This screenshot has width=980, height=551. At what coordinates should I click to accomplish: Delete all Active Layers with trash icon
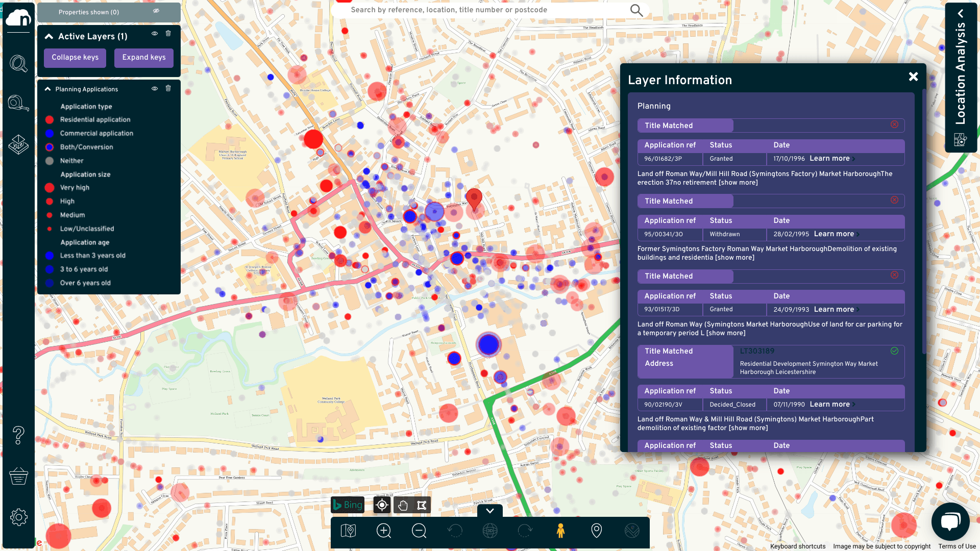[168, 34]
